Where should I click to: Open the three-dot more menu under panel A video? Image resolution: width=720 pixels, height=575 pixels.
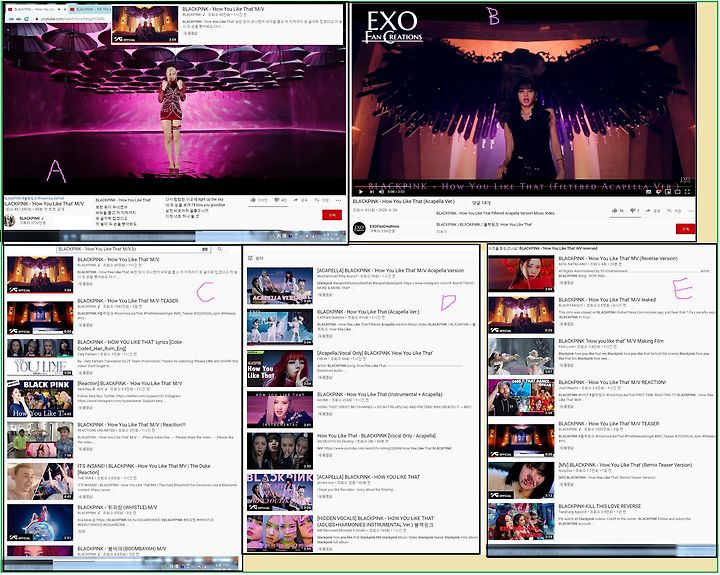tap(338, 200)
